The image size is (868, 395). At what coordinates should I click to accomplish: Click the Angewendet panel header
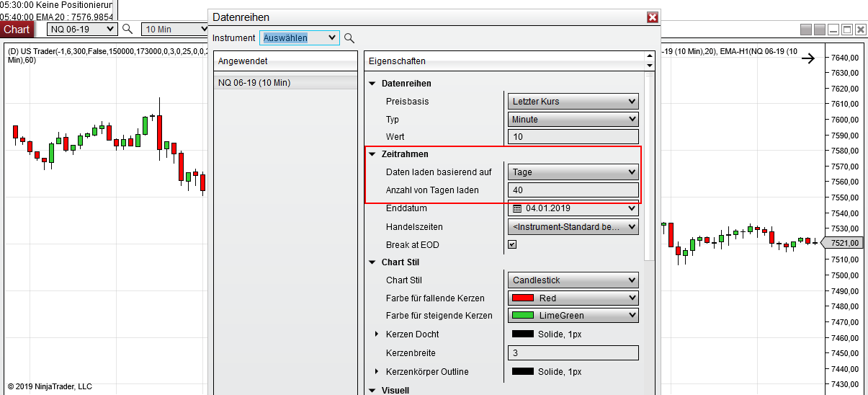[x=285, y=61]
